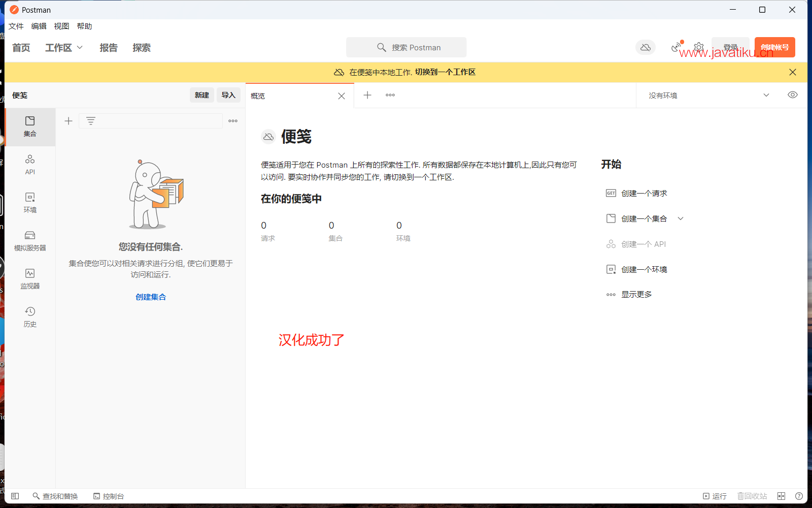Screen dimensions: 812x508
Task: Open the 控制台 console
Action: click(109, 496)
